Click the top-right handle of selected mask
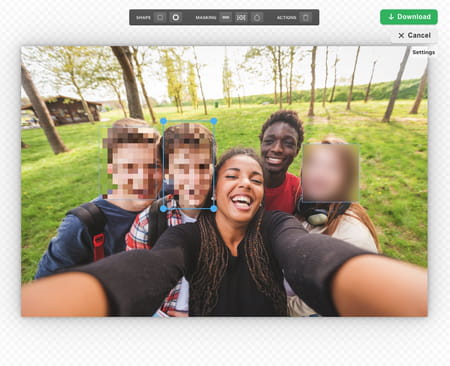 pos(214,121)
